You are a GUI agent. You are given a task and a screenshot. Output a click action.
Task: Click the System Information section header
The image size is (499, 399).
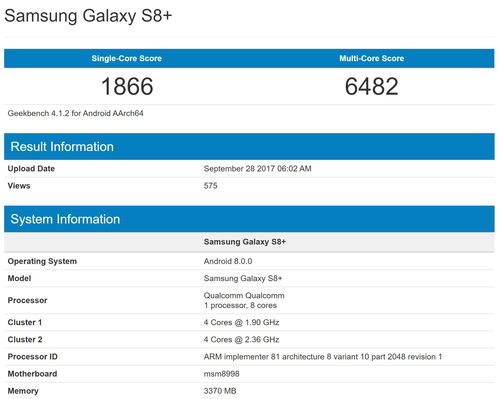click(249, 219)
